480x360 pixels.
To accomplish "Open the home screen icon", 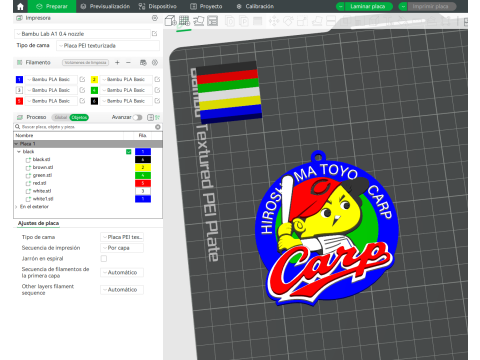I will pos(20,6).
